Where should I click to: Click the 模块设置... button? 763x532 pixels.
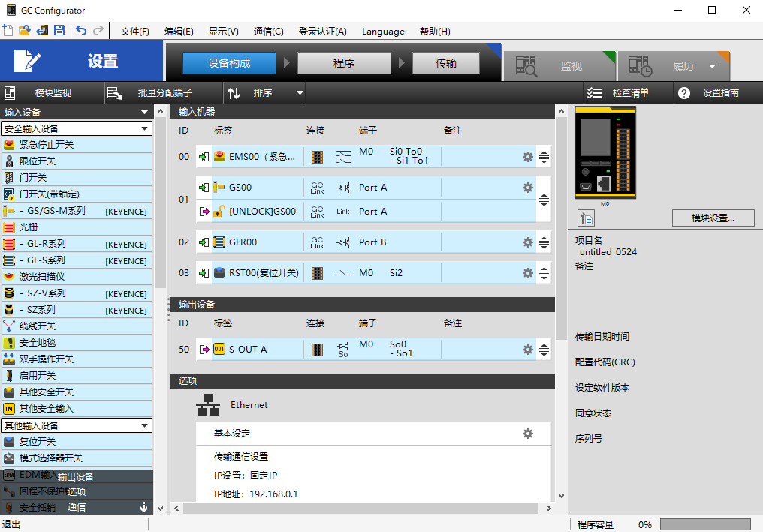click(713, 218)
